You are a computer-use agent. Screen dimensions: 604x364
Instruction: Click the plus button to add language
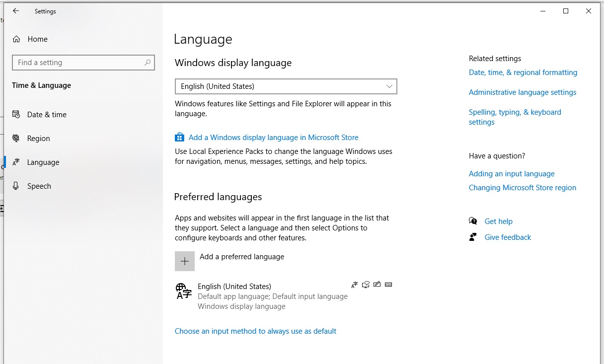(185, 261)
